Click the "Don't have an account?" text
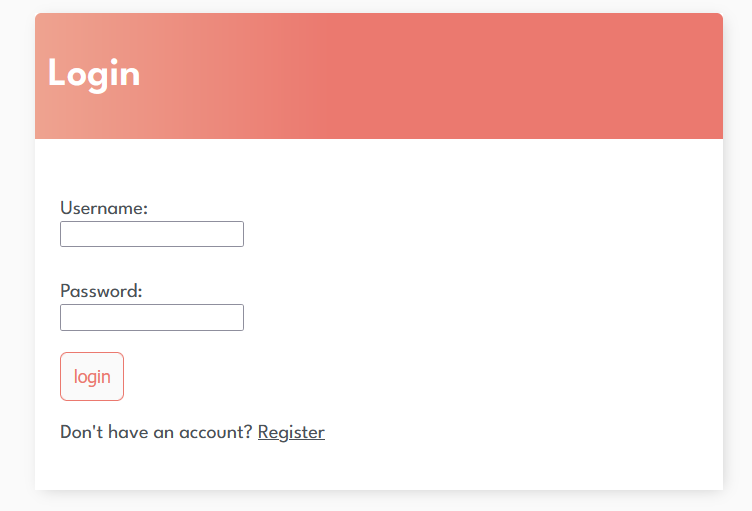The width and height of the screenshot is (752, 511). [156, 432]
